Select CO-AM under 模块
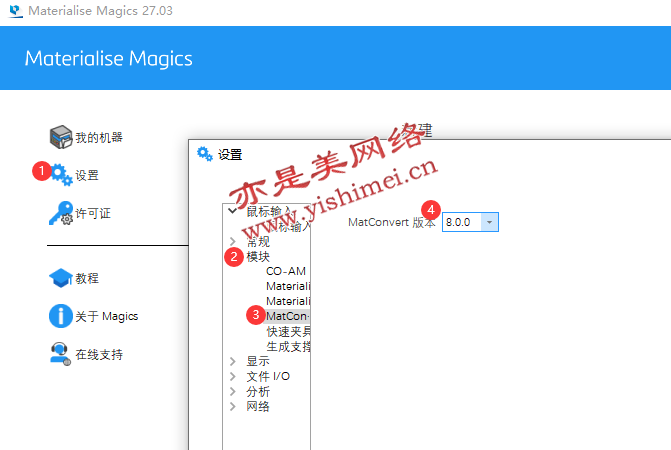The width and height of the screenshot is (671, 450). (x=286, y=271)
